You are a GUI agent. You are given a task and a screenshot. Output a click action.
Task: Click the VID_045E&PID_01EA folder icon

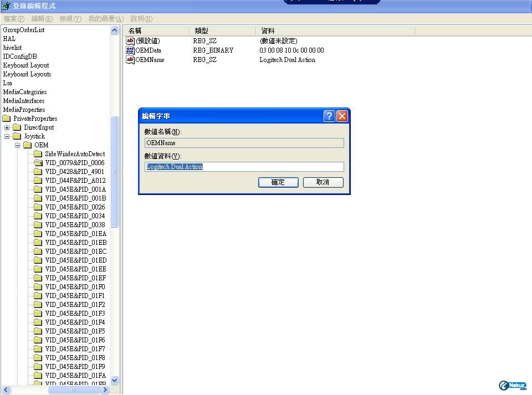pyautogui.click(x=38, y=234)
